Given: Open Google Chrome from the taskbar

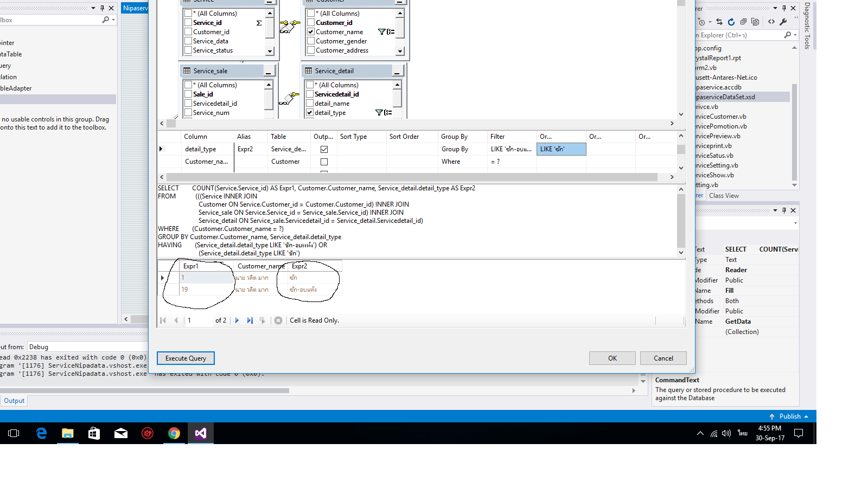Looking at the screenshot, I should [174, 433].
